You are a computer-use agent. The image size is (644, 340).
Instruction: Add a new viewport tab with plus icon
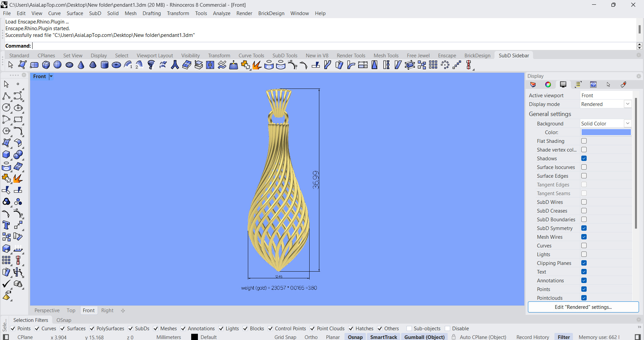[x=123, y=310]
